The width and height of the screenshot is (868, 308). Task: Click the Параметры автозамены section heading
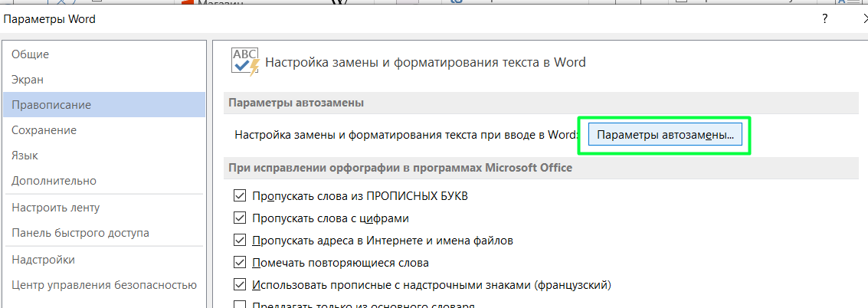(x=296, y=103)
